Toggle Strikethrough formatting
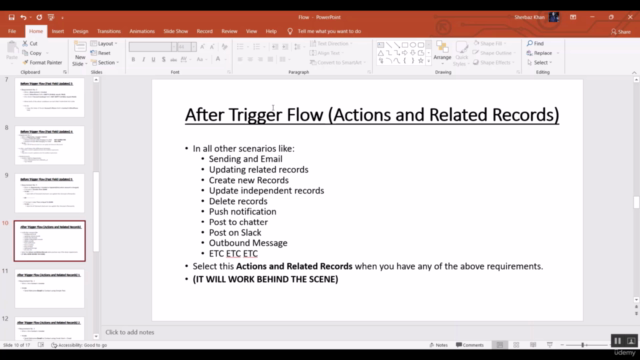640x360 pixels. click(x=173, y=60)
